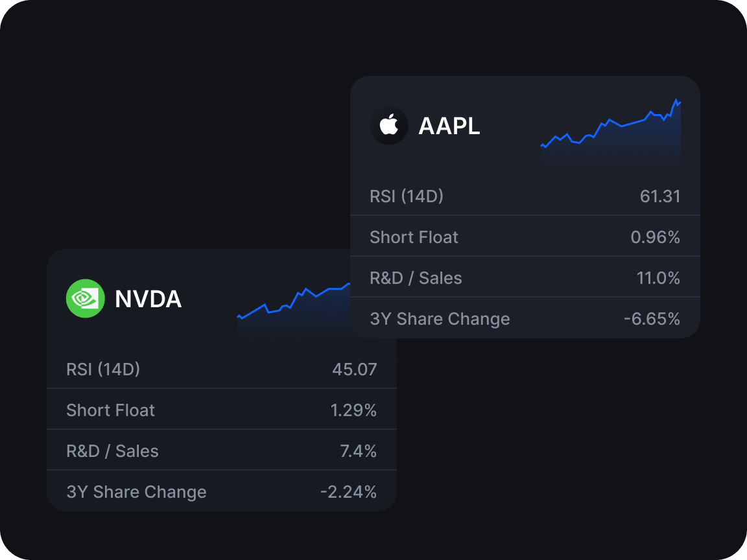Screen dimensions: 747x560
Task: Click the Apple logo icon
Action: tap(389, 125)
